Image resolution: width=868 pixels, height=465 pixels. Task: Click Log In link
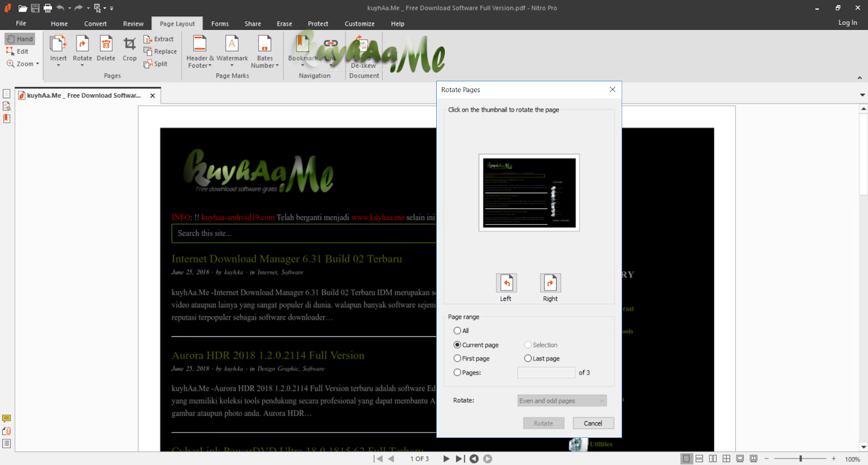pos(847,23)
